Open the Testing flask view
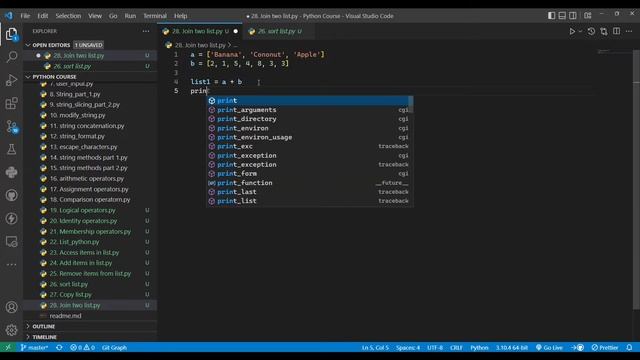 (11, 149)
